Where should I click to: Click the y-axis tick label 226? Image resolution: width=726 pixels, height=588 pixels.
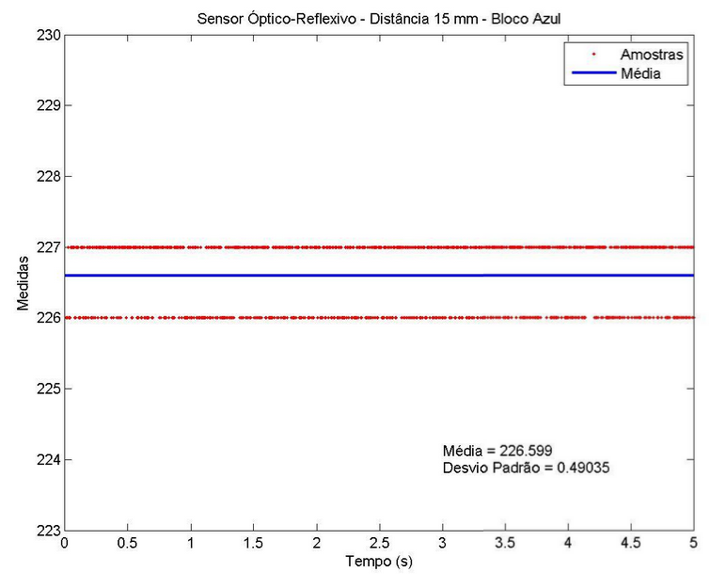tap(49, 318)
